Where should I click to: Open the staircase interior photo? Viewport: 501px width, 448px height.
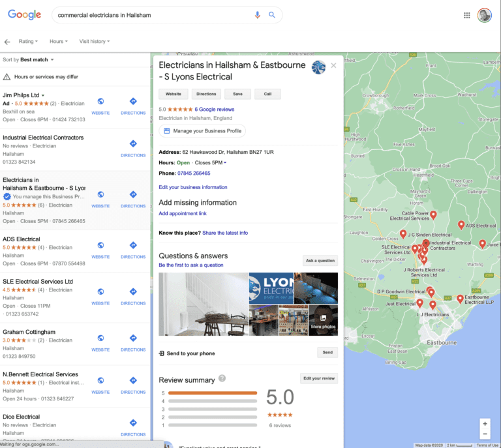tap(204, 304)
